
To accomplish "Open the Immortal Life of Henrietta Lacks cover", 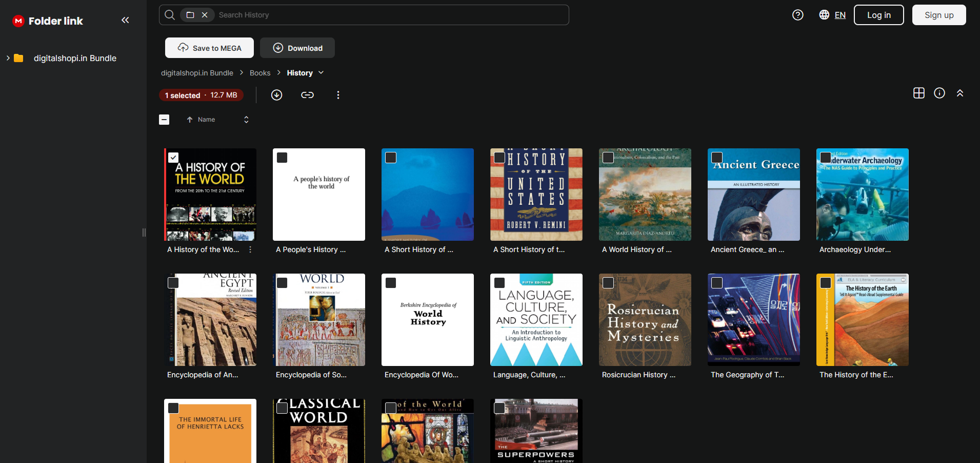I will click(210, 431).
